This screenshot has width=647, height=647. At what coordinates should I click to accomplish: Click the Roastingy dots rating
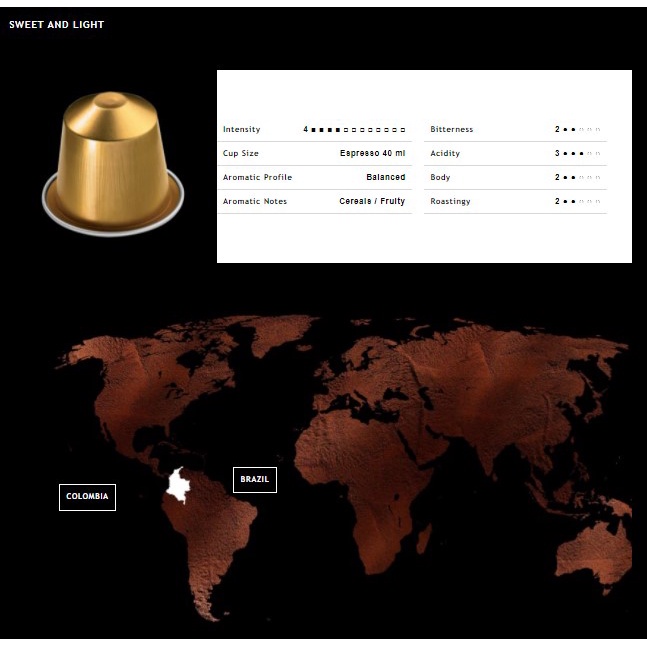pyautogui.click(x=582, y=202)
